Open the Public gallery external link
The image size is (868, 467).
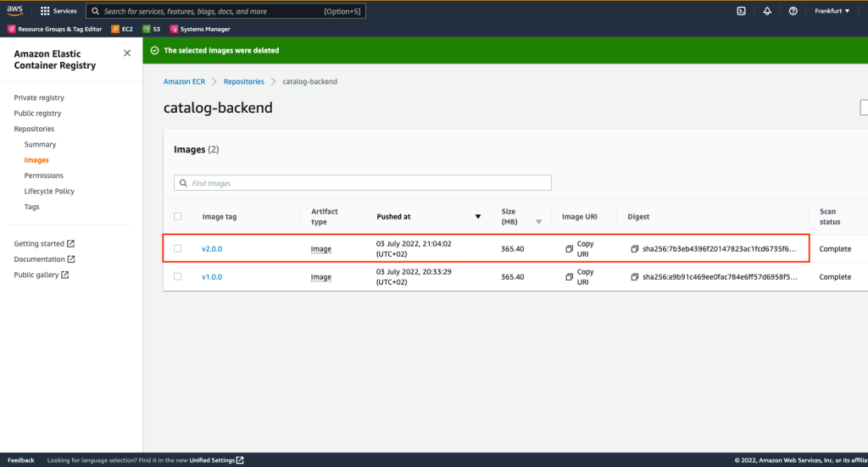tap(41, 275)
